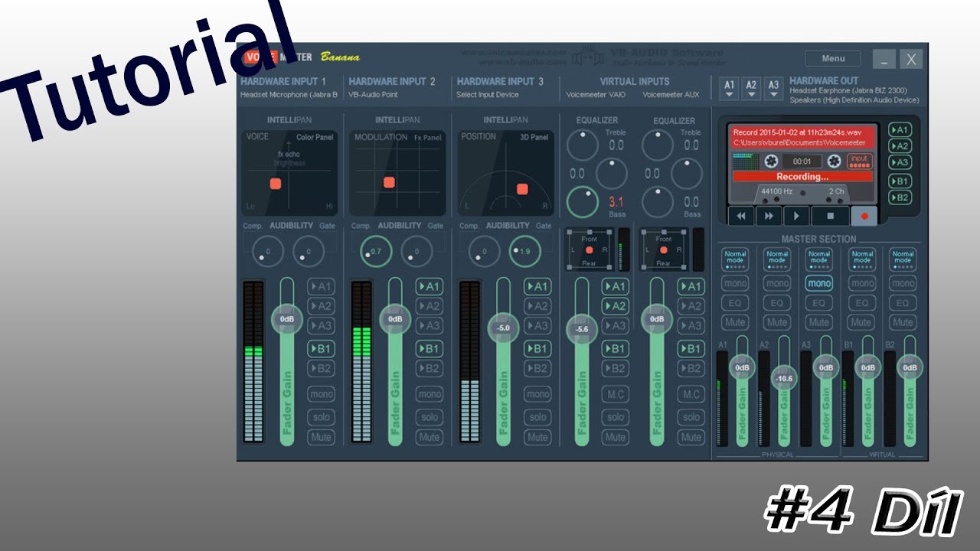Open the A1 hardware out device dropdown
The image size is (980, 551).
[730, 88]
